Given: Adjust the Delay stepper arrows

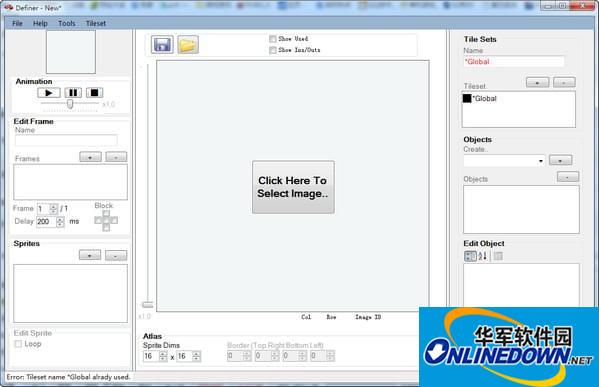Looking at the screenshot, I should click(60, 222).
